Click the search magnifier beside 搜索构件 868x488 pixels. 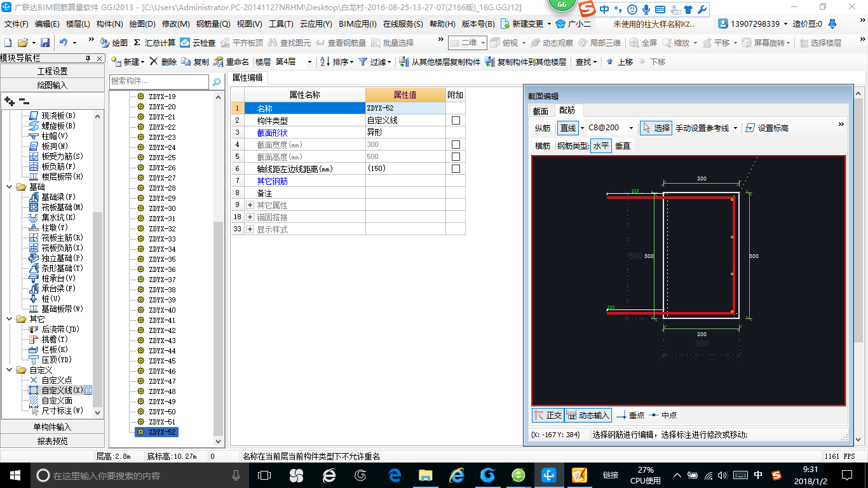217,81
